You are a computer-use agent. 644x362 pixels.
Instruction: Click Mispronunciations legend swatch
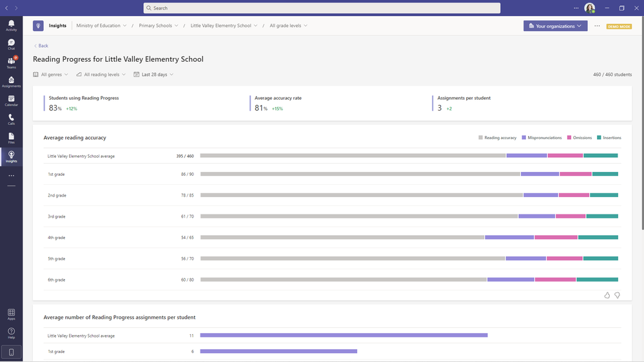[x=523, y=137]
